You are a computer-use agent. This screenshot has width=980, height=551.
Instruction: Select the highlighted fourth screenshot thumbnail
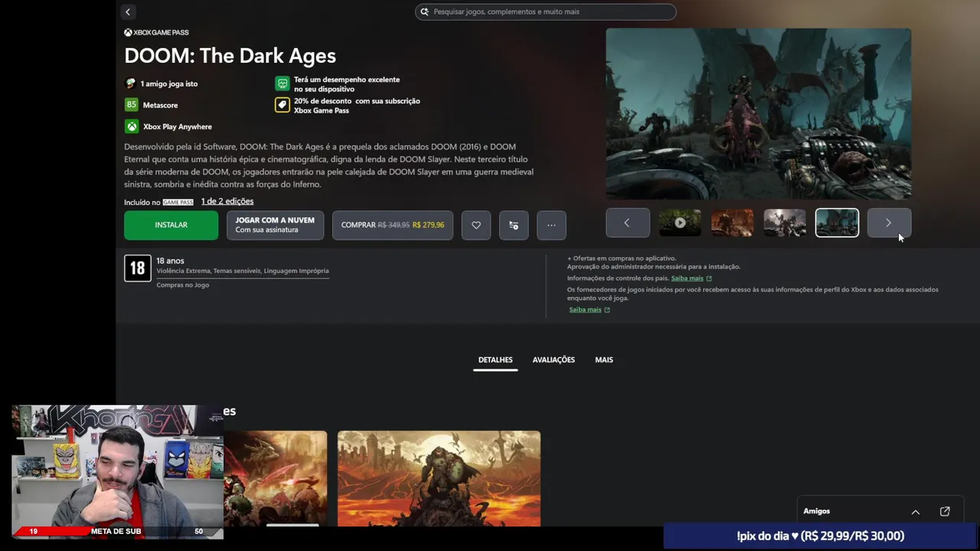pyautogui.click(x=837, y=223)
